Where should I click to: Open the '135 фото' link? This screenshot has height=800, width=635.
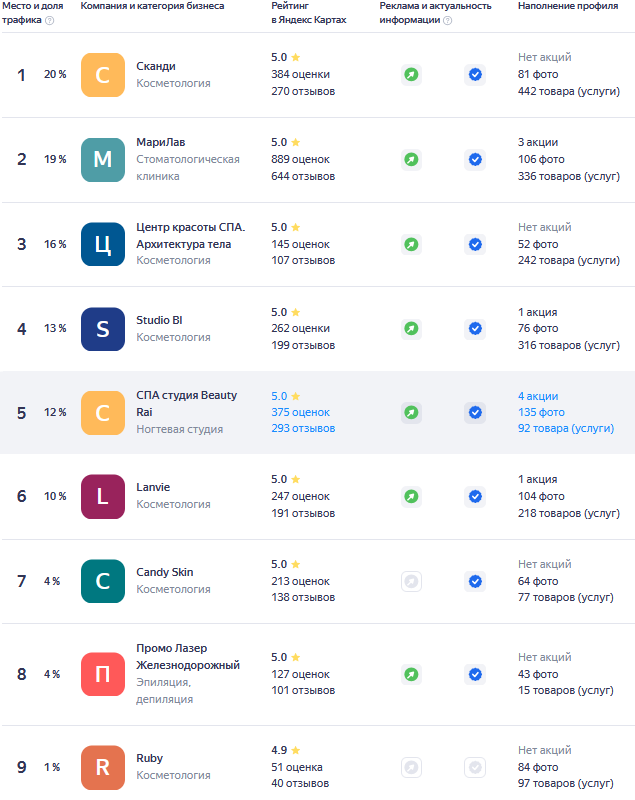tap(541, 412)
